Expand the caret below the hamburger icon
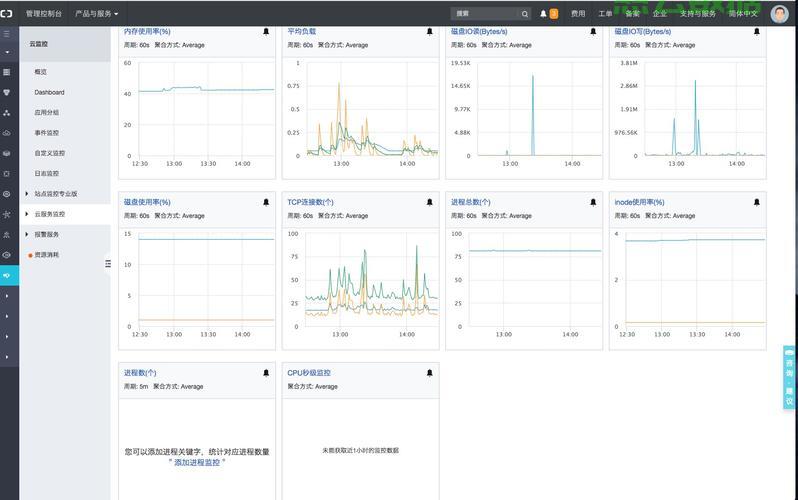Image resolution: width=798 pixels, height=500 pixels. click(x=7, y=52)
